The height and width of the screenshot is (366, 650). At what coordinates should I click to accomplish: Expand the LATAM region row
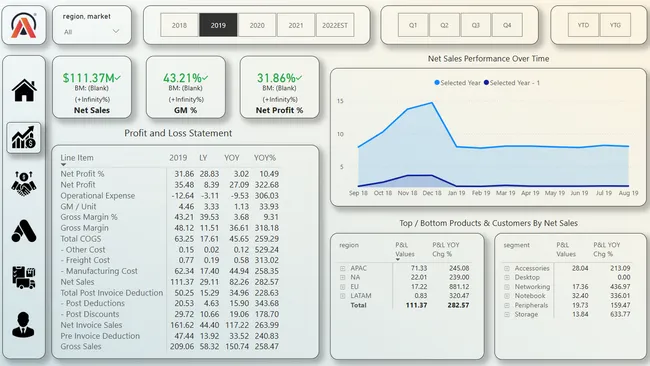point(343,296)
